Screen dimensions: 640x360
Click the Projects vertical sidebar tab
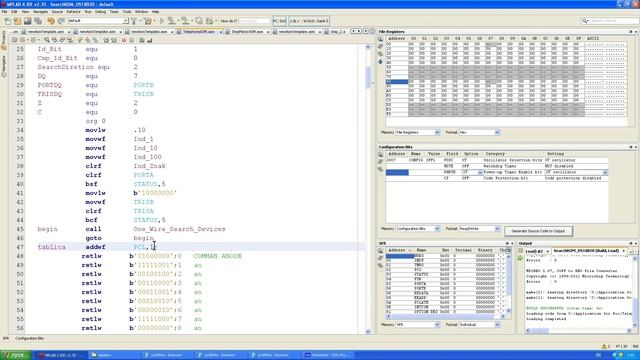pos(4,40)
